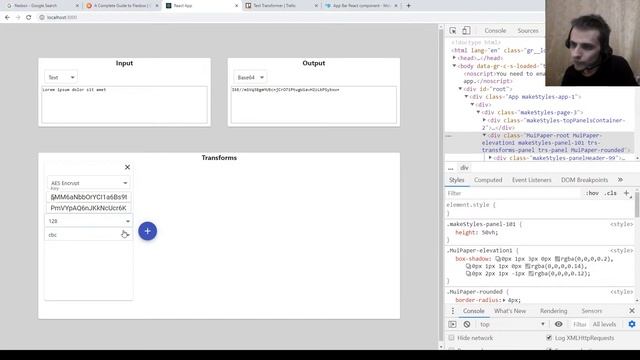The image size is (640, 360).
Task: Click the Styles filter input
Action: tap(512, 193)
